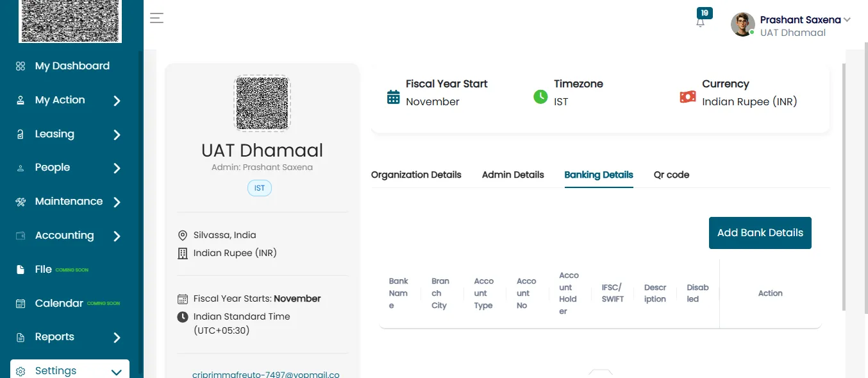Click the IST timezone badge
Screen dimensions: 868x378
coord(260,188)
